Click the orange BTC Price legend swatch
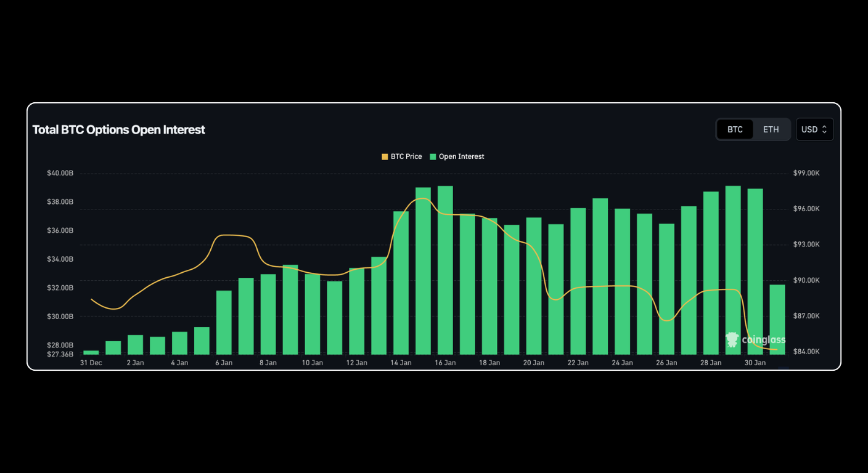Image resolution: width=868 pixels, height=473 pixels. pyautogui.click(x=383, y=156)
